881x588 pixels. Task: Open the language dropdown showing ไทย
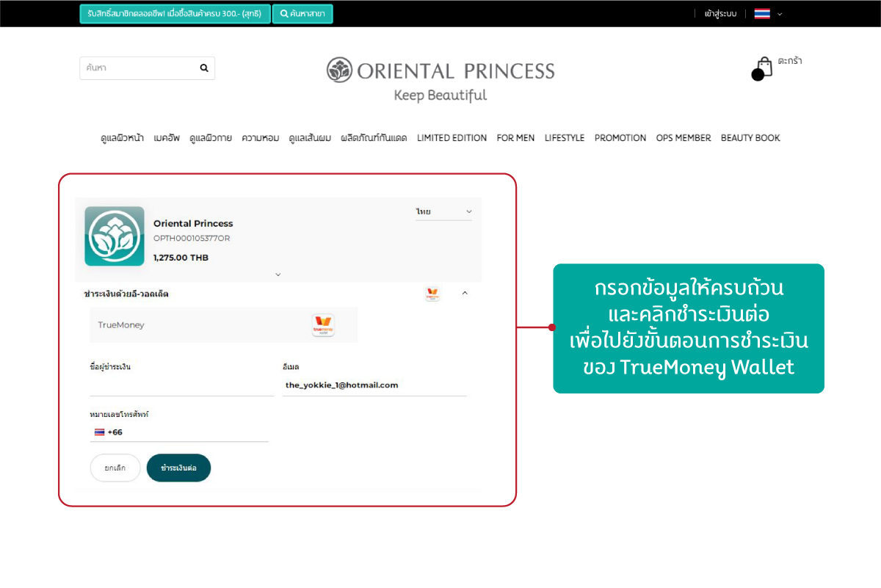pyautogui.click(x=443, y=211)
